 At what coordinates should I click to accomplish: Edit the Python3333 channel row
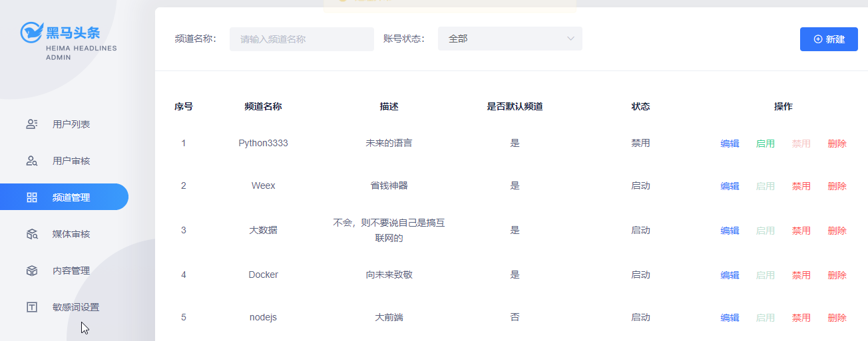[730, 144]
